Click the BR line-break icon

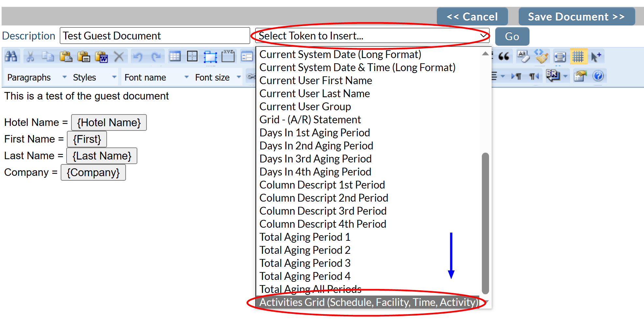coord(553,76)
